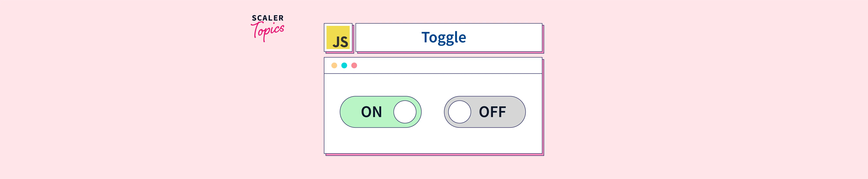Click the empty window title bar area
Viewport: 868px width, 179px height.
[x=448, y=66]
